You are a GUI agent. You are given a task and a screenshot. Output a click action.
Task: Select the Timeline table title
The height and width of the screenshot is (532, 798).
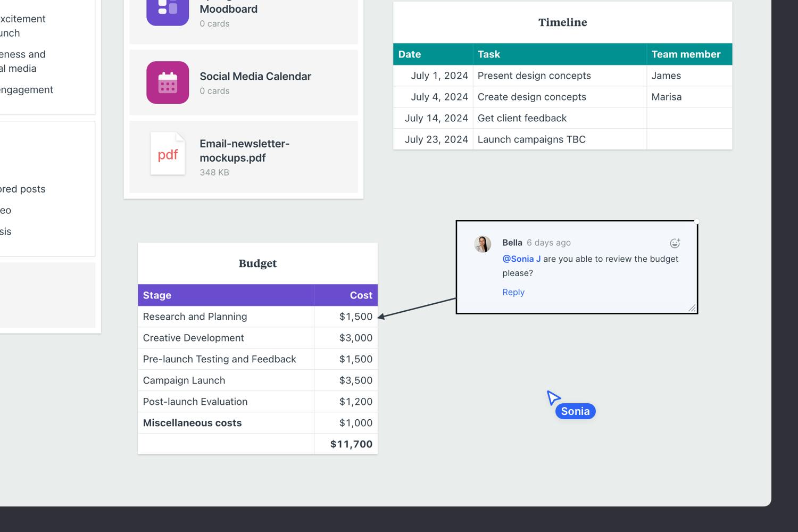pos(562,22)
